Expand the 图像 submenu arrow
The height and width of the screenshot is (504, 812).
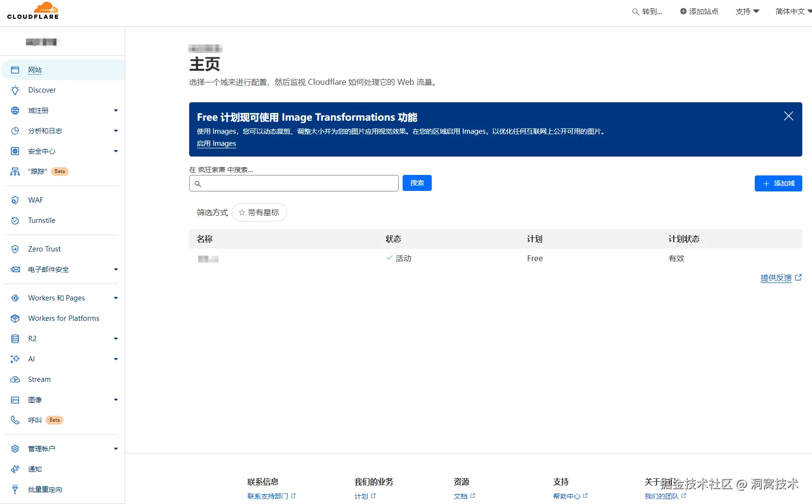pyautogui.click(x=116, y=400)
